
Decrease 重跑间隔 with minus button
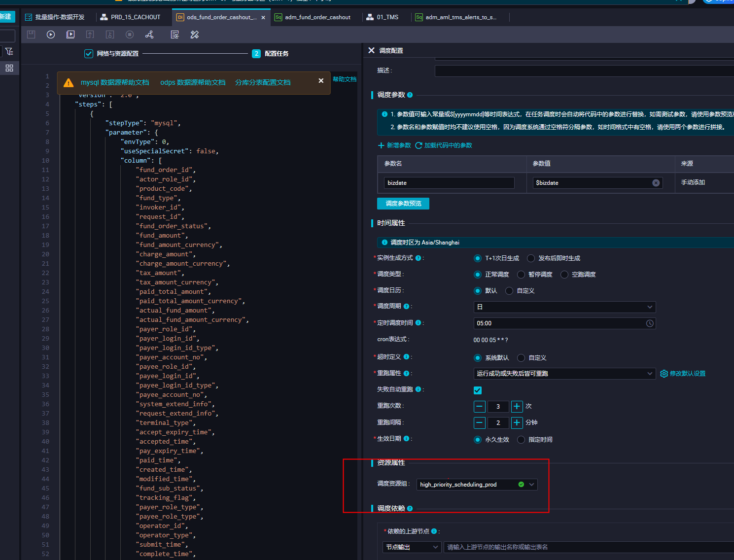[x=480, y=423]
